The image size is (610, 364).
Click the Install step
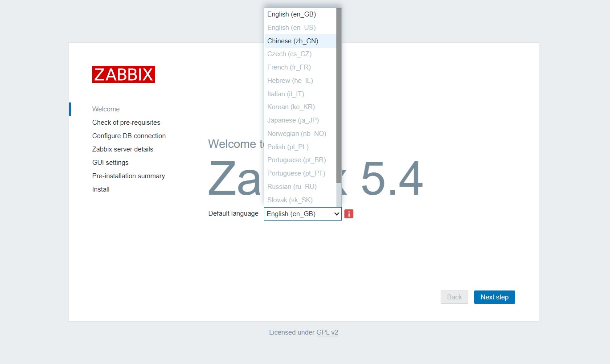[x=101, y=189]
